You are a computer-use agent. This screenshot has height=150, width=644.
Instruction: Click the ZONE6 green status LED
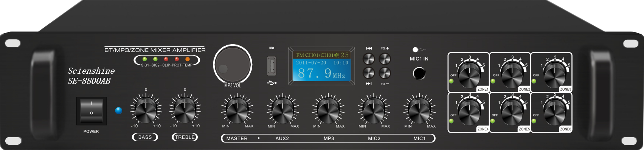tap(534, 121)
